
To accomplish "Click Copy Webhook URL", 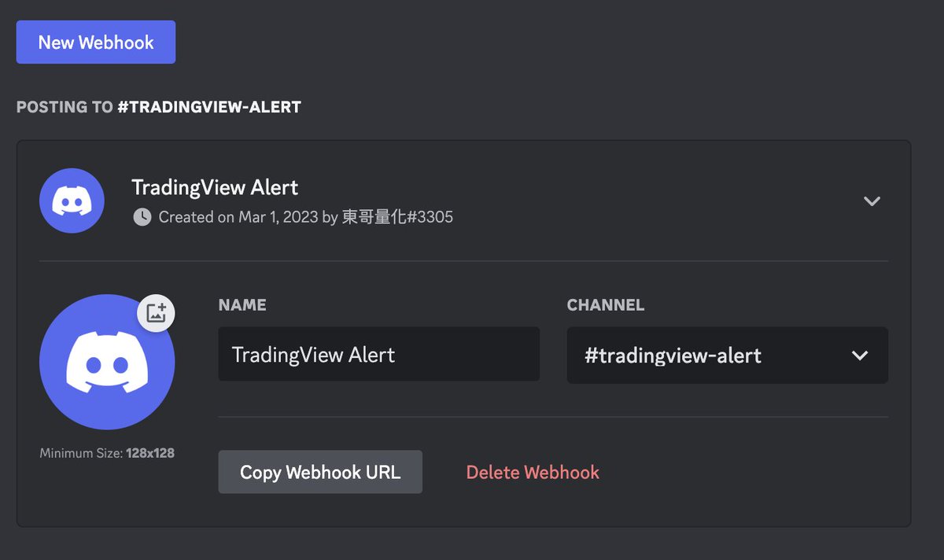I will point(320,471).
